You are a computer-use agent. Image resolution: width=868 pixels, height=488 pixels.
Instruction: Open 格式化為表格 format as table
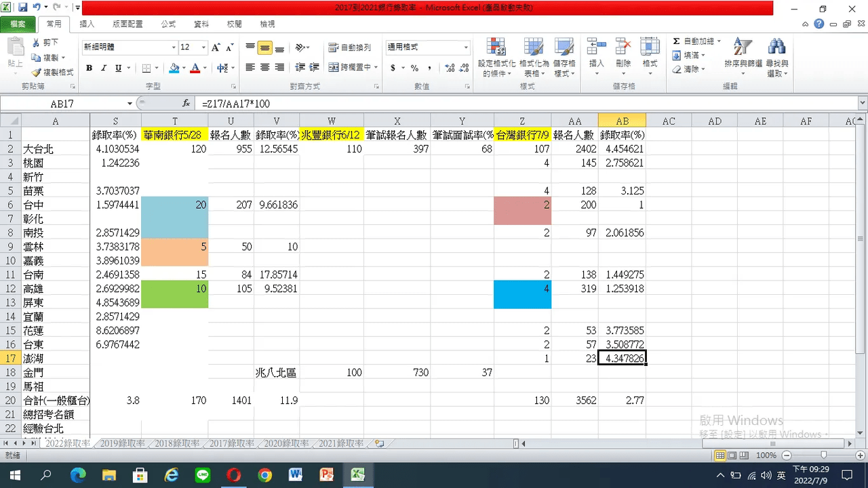click(x=534, y=58)
